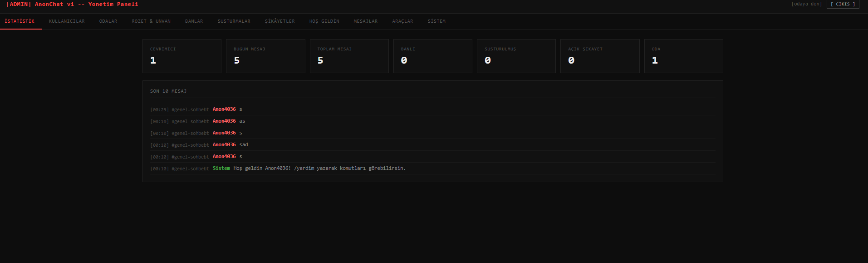This screenshot has height=263, width=868.
Task: Switch to the SUSTURMALAR tab
Action: 234,21
